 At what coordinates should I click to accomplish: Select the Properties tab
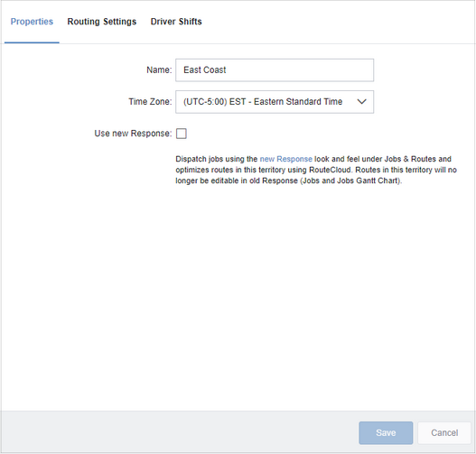click(32, 22)
